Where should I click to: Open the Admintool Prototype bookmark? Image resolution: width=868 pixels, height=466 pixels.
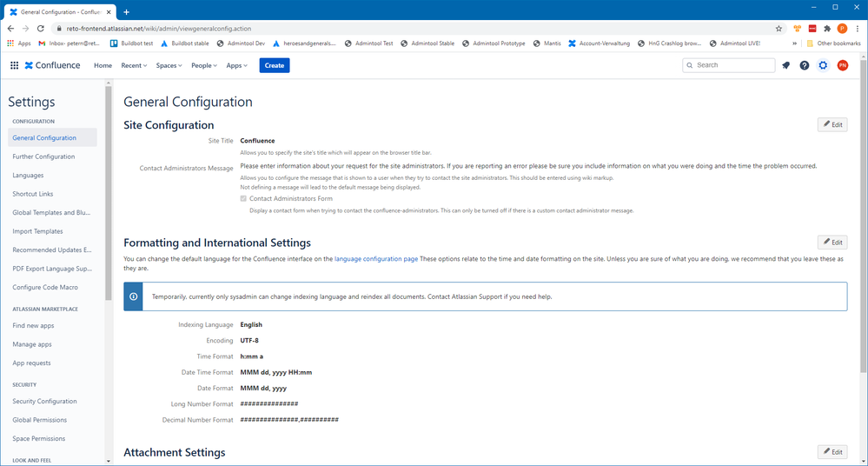[x=494, y=43]
